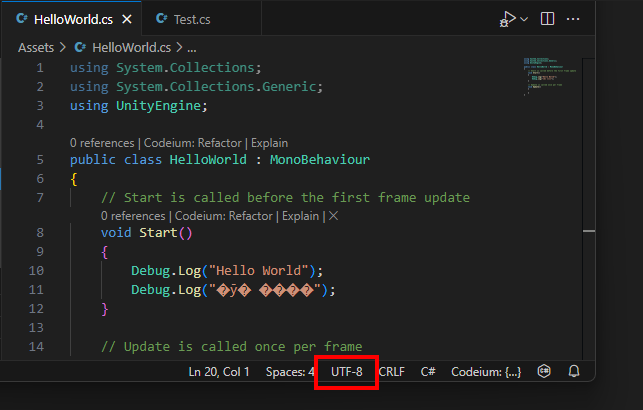Viewport: 643px width, 410px height.
Task: Change indentation via 'Spaces: 4'
Action: (290, 372)
